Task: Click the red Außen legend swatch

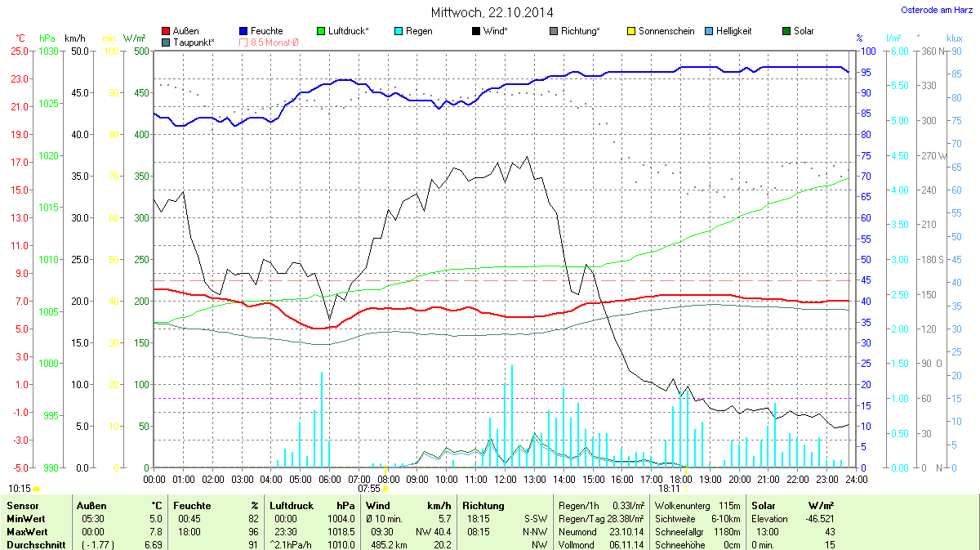Action: coord(167,31)
